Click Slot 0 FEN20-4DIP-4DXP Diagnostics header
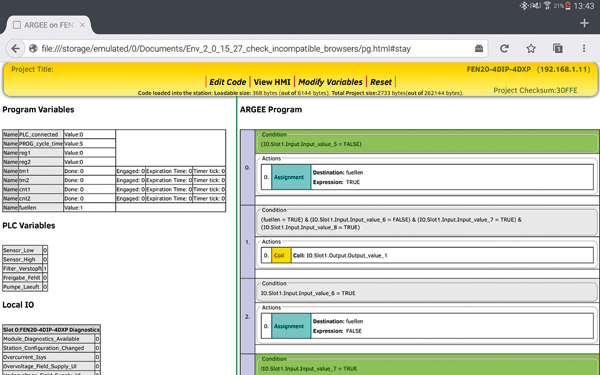Screen dimensions: 600x375 coord(51,329)
